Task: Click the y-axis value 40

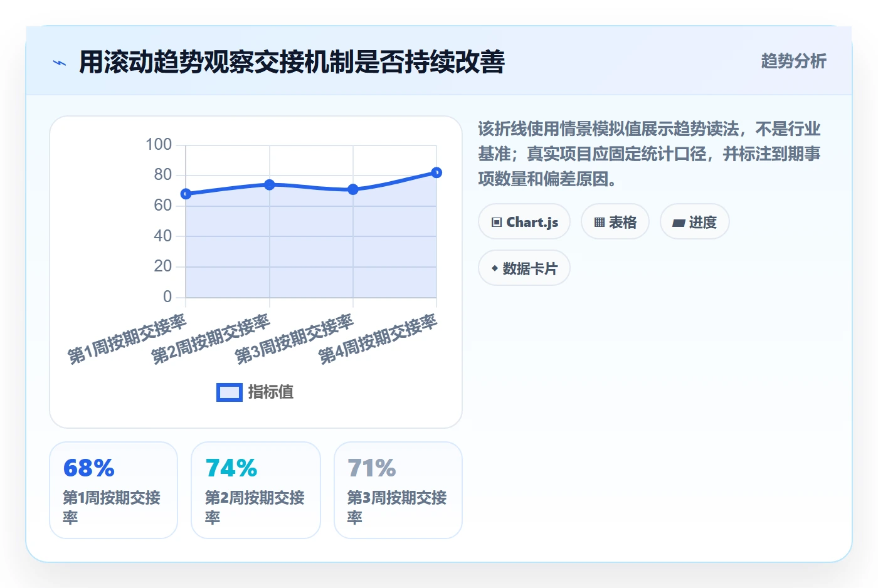Action: [163, 236]
